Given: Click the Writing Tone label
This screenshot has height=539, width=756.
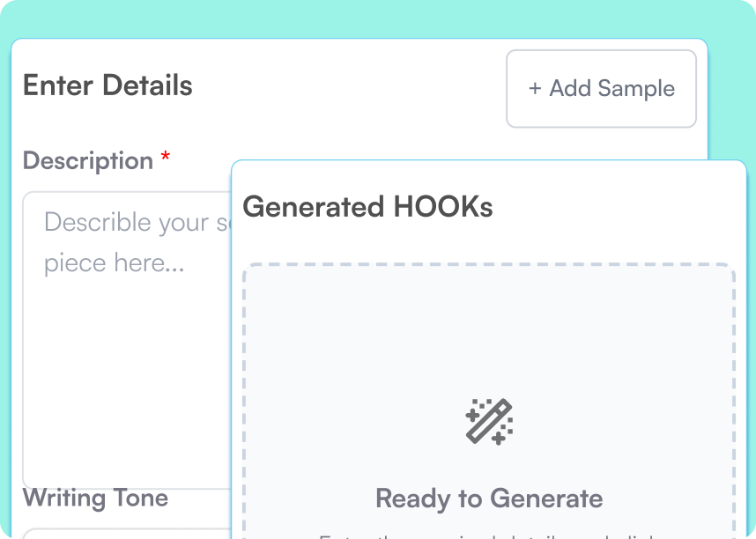Looking at the screenshot, I should click(95, 498).
